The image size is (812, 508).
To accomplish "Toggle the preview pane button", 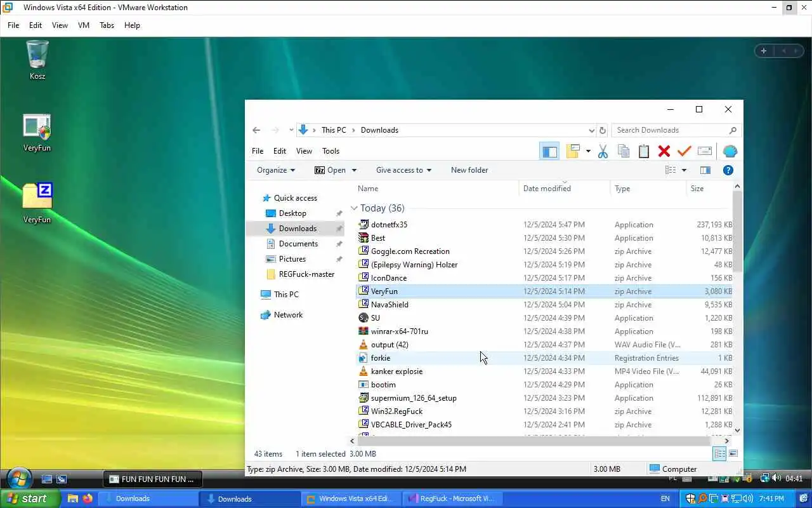I will point(705,170).
